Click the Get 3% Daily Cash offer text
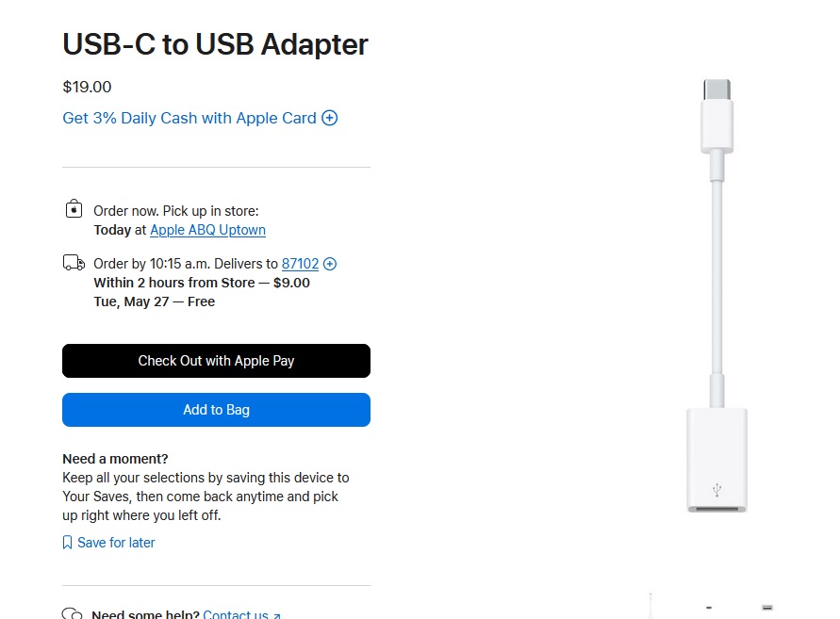The height and width of the screenshot is (619, 840). tap(189, 118)
